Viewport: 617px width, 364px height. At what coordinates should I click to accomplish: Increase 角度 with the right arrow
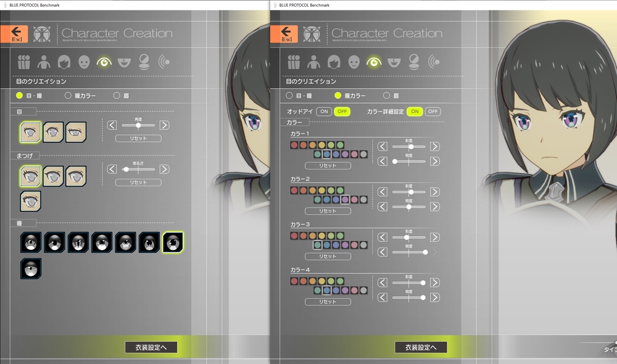pos(165,125)
